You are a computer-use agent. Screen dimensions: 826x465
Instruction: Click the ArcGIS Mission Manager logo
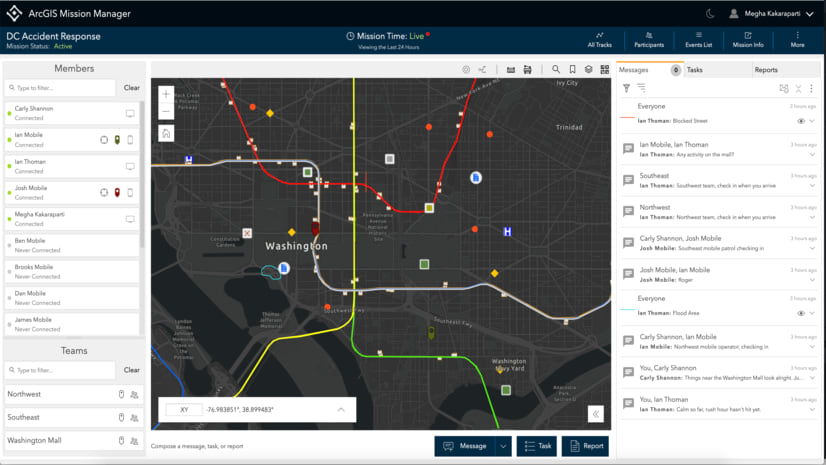click(14, 13)
